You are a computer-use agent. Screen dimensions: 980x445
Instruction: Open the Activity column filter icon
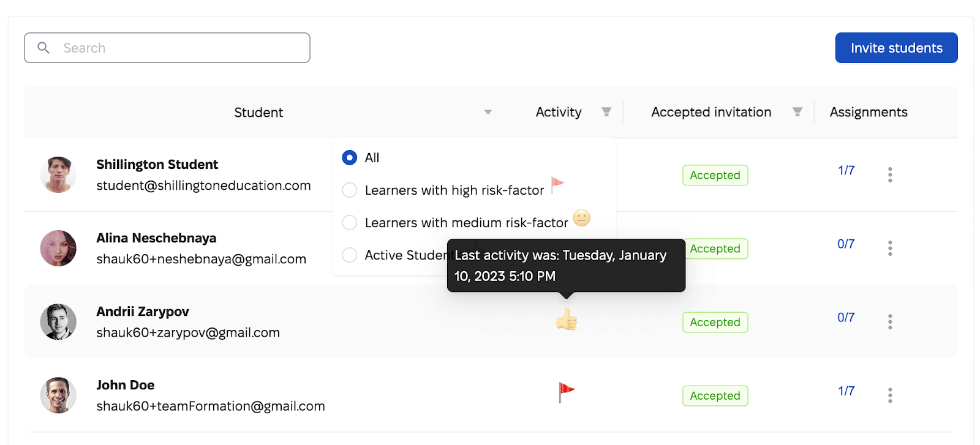click(x=606, y=112)
